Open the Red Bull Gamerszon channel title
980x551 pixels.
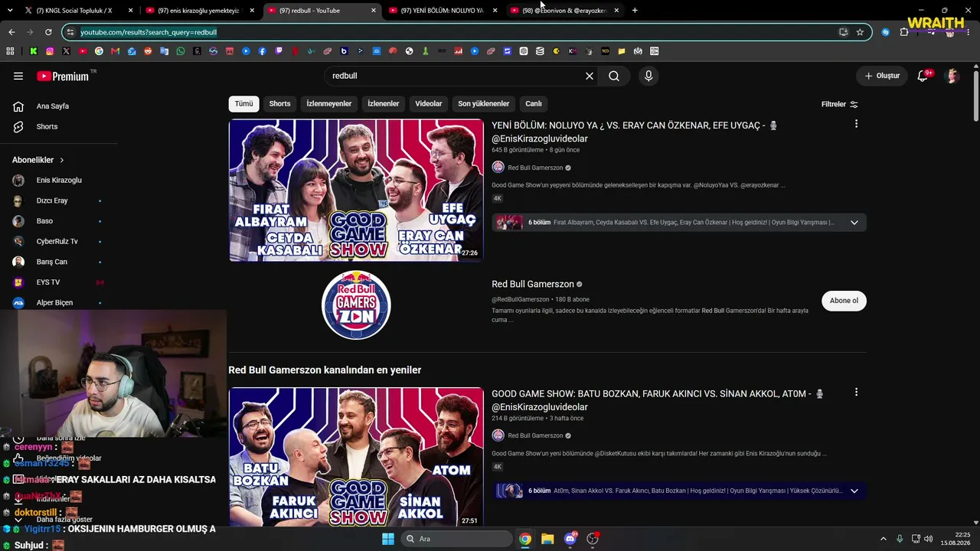click(x=533, y=284)
